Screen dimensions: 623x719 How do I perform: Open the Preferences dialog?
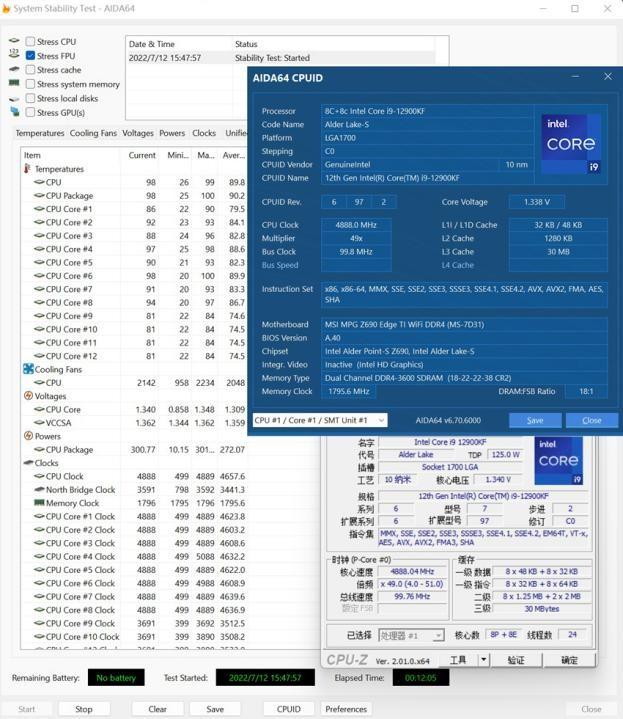tap(346, 709)
